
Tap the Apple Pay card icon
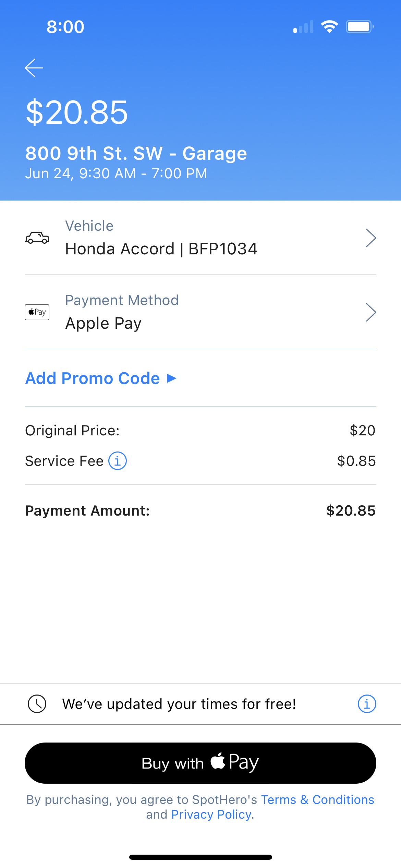click(x=37, y=312)
